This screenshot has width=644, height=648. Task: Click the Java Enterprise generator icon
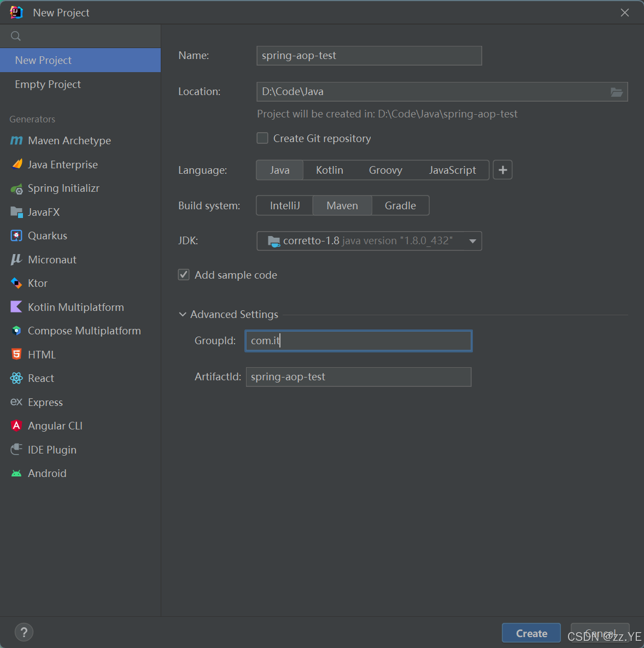click(16, 164)
